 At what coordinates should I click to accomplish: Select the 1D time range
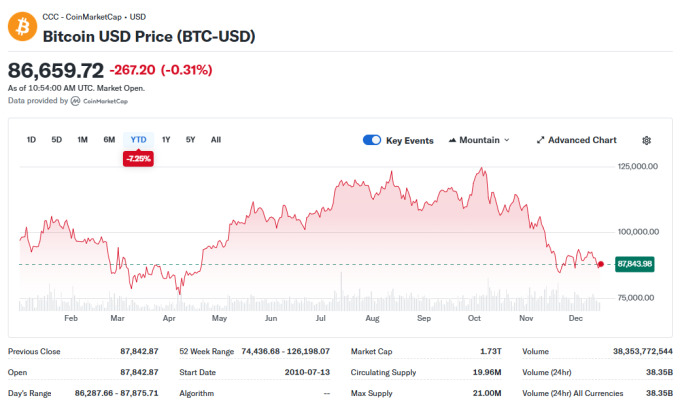click(32, 140)
